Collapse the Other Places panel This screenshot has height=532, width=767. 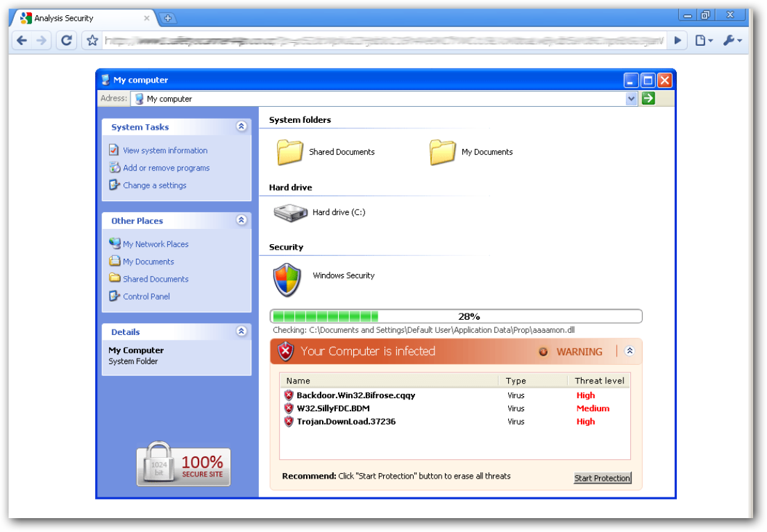click(x=241, y=220)
